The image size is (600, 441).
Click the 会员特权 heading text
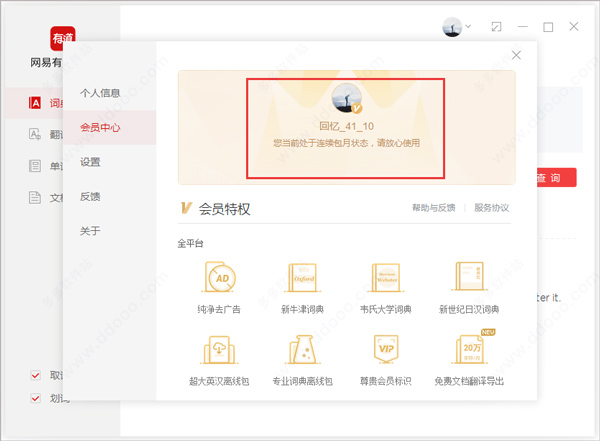[224, 209]
